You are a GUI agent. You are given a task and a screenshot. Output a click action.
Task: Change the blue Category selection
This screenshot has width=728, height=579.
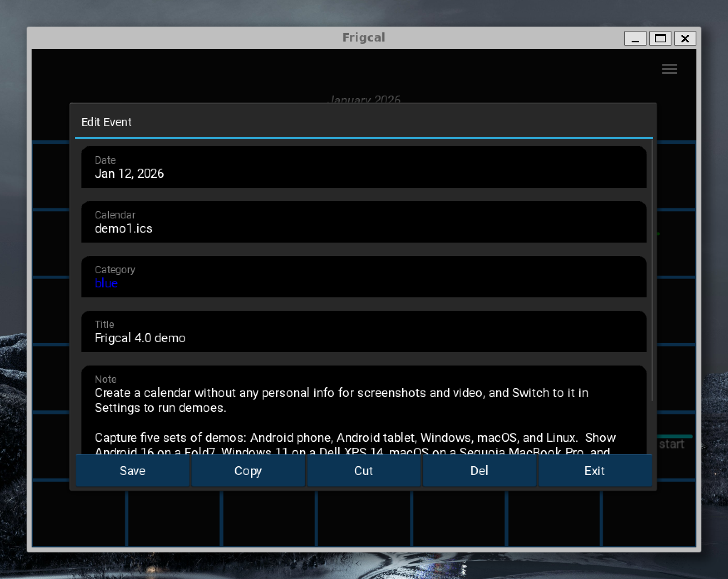click(364, 277)
